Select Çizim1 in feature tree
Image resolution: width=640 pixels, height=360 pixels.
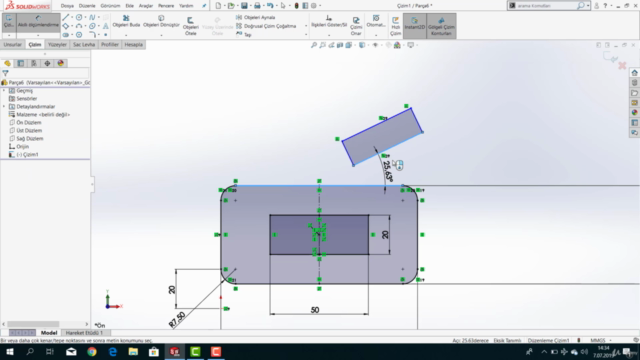27,155
